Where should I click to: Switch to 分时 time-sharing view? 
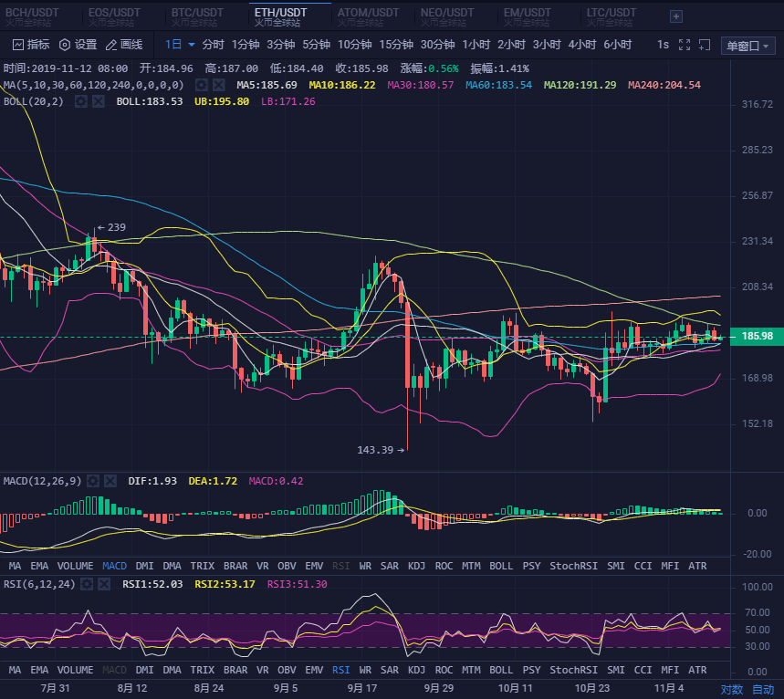click(213, 45)
